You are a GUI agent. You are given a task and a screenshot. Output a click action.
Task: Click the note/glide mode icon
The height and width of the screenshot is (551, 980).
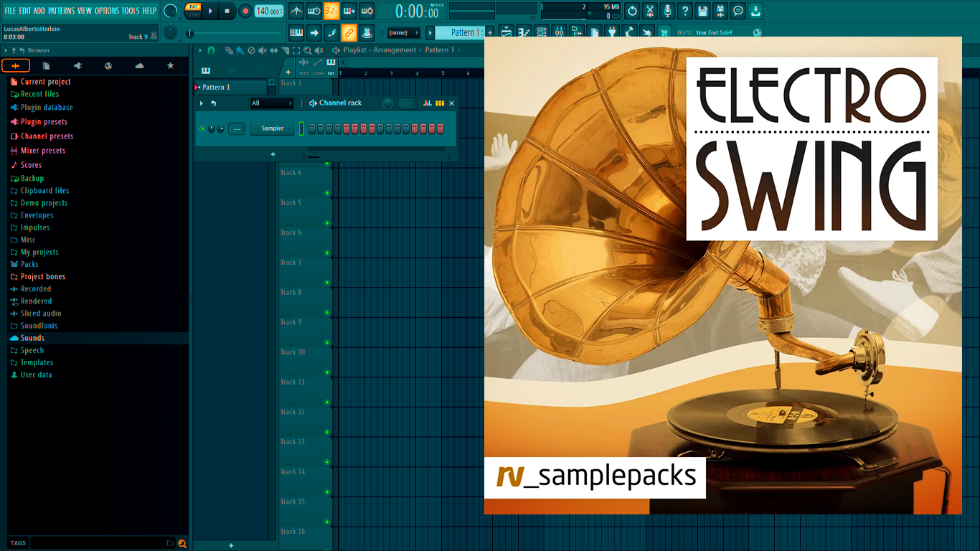point(331,32)
